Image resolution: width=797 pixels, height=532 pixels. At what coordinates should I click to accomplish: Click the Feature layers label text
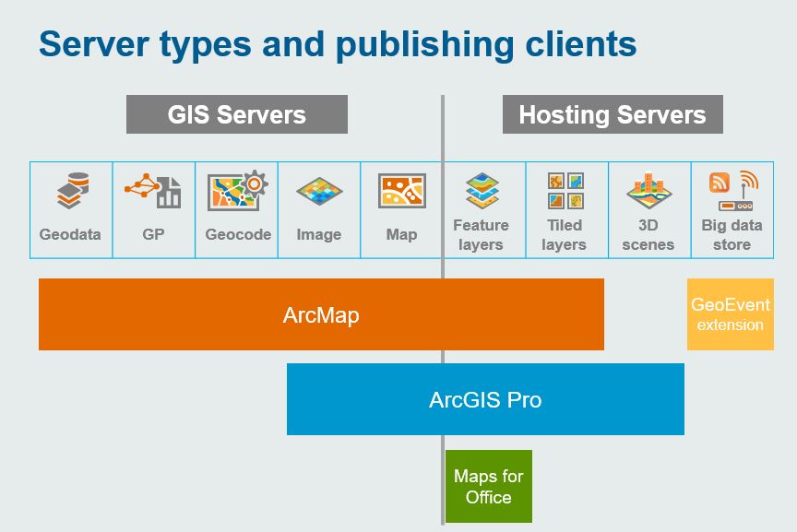click(x=481, y=235)
